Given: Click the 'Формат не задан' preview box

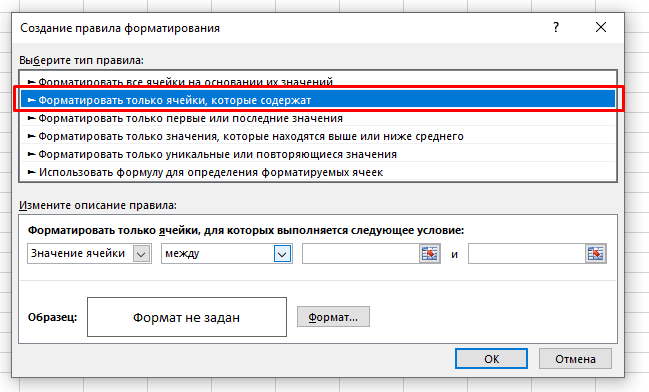Looking at the screenshot, I should [187, 317].
